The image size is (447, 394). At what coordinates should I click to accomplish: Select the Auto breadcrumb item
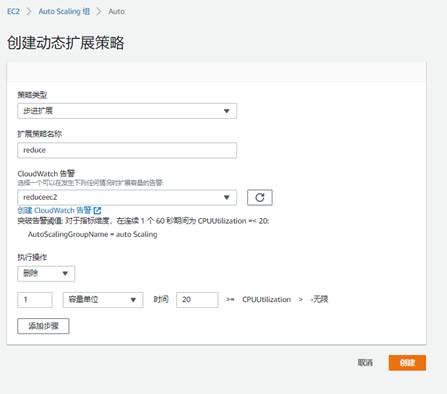pyautogui.click(x=116, y=11)
